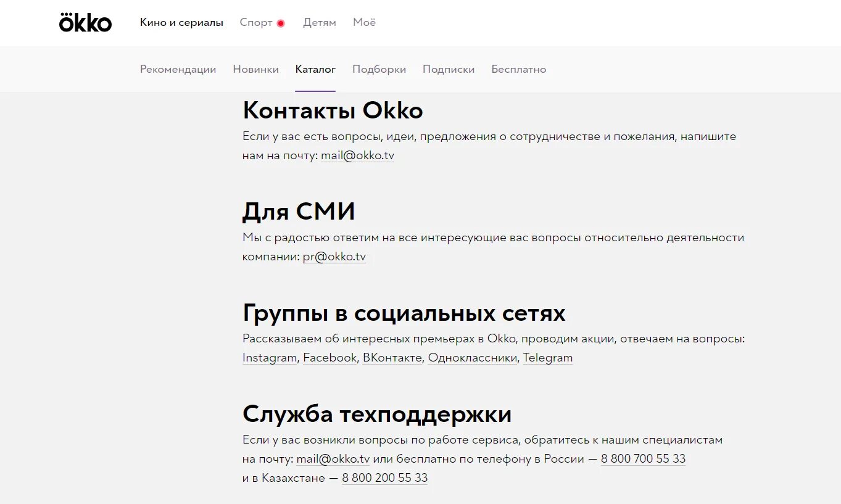Click the pr@okko.tv email link
The height and width of the screenshot is (504, 841).
click(334, 257)
